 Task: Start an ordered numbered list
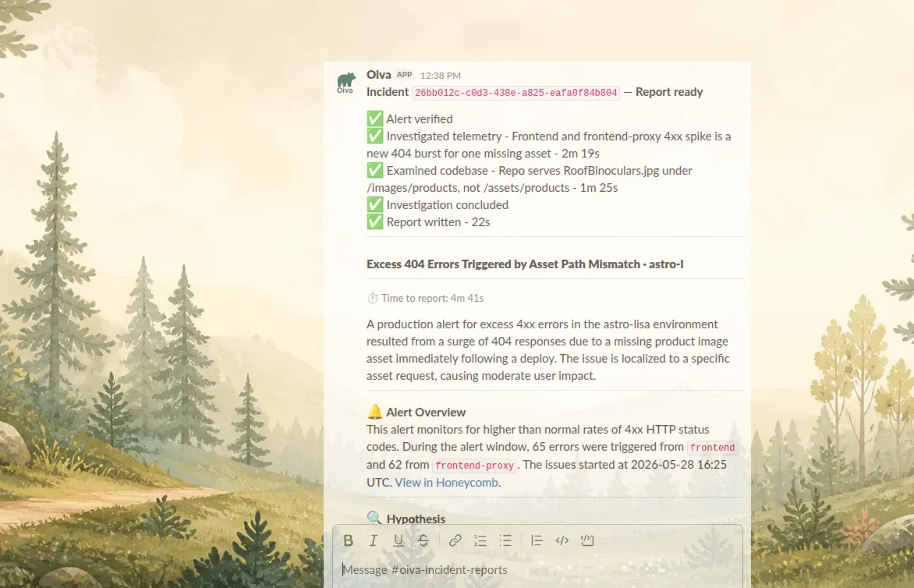(x=480, y=540)
